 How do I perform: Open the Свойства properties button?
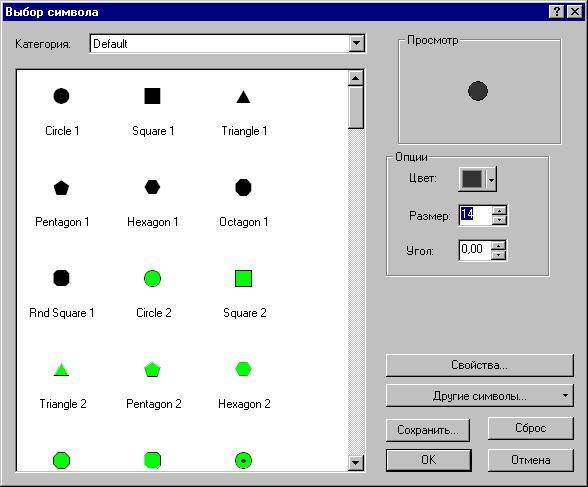click(479, 365)
